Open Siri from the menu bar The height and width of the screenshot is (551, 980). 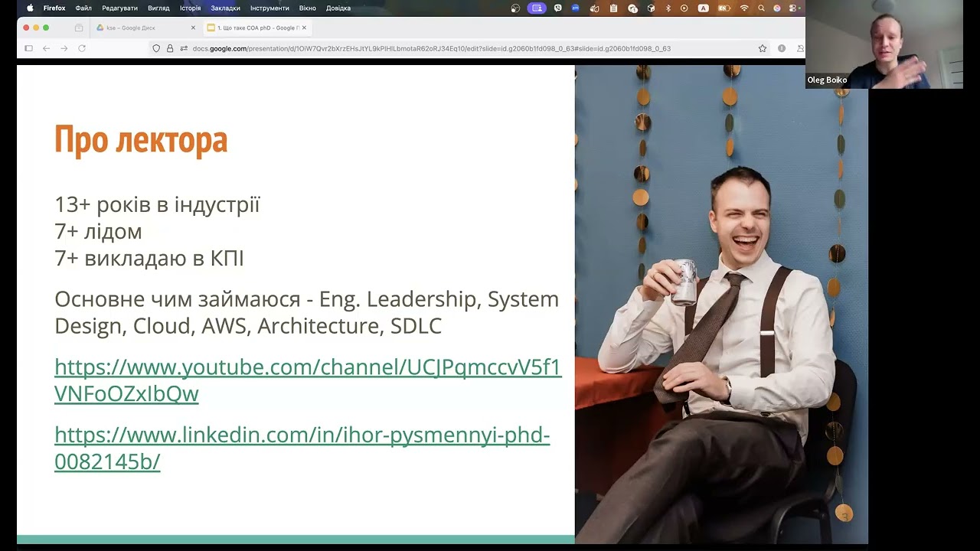(x=776, y=8)
